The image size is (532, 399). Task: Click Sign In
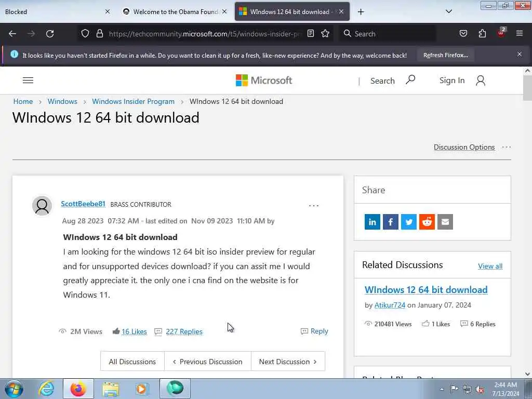(451, 81)
